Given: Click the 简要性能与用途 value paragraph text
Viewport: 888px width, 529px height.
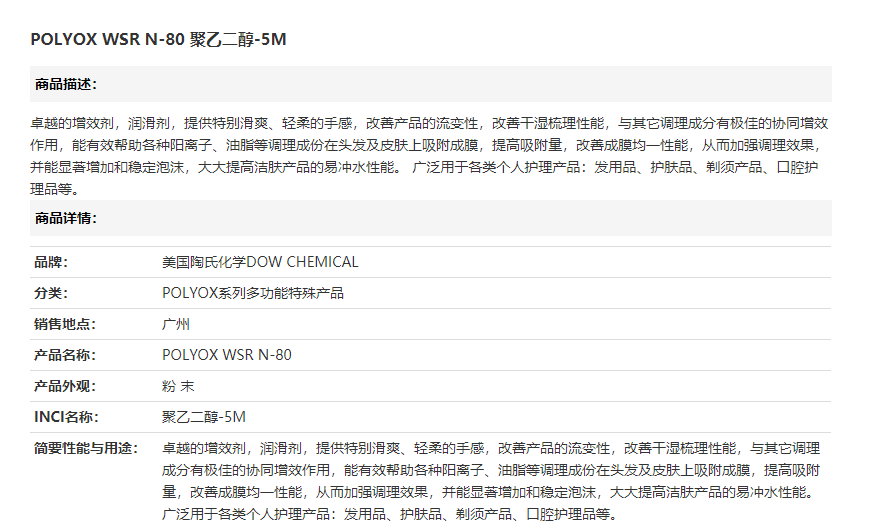Looking at the screenshot, I should coord(491,481).
